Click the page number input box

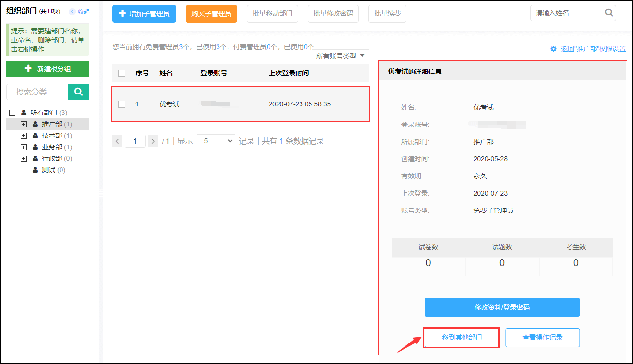point(135,141)
